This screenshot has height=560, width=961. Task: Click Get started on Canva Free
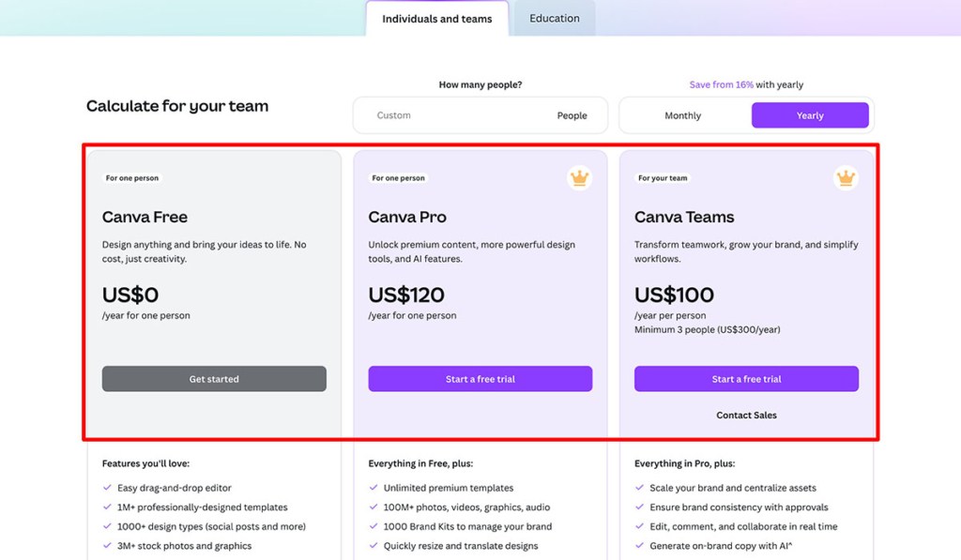coord(214,378)
